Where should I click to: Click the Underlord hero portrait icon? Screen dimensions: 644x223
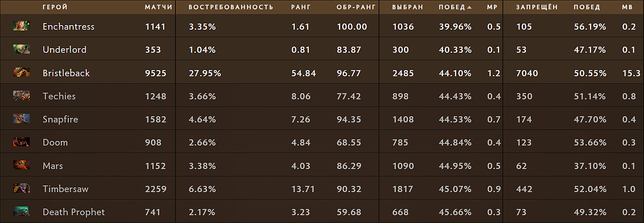[21, 49]
